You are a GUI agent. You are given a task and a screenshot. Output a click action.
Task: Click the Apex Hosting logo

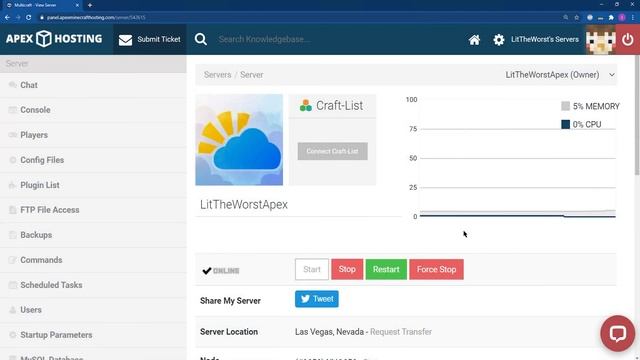pos(54,39)
